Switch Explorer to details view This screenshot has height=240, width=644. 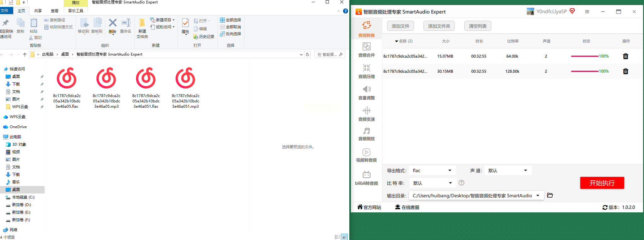click(337, 237)
